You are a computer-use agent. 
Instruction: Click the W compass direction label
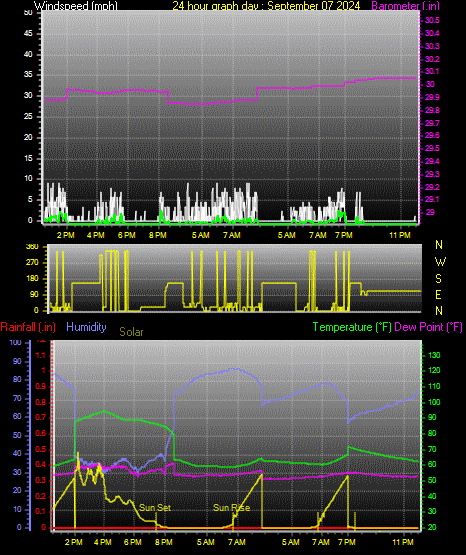point(440,262)
